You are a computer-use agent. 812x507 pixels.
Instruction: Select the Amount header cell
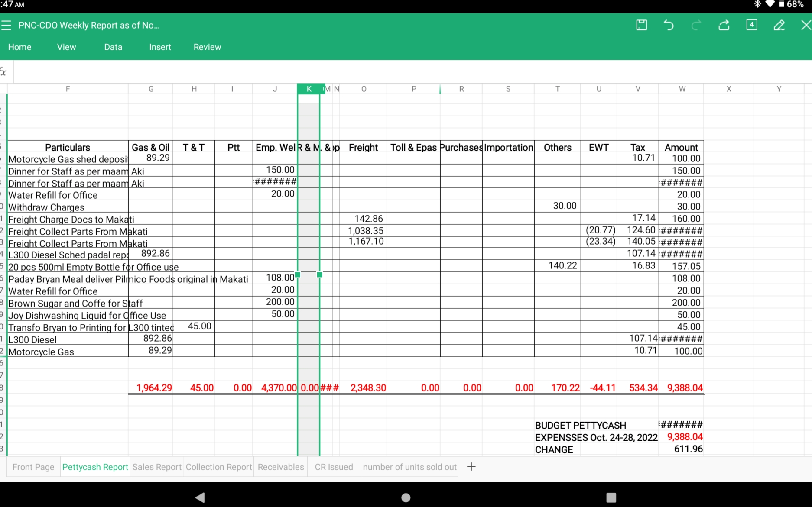coord(681,147)
